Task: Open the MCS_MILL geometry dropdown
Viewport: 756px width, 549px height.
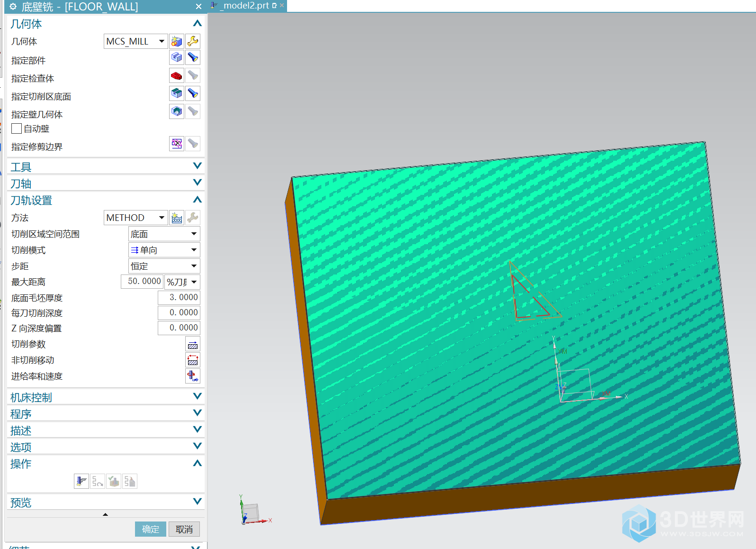Action: pos(136,41)
